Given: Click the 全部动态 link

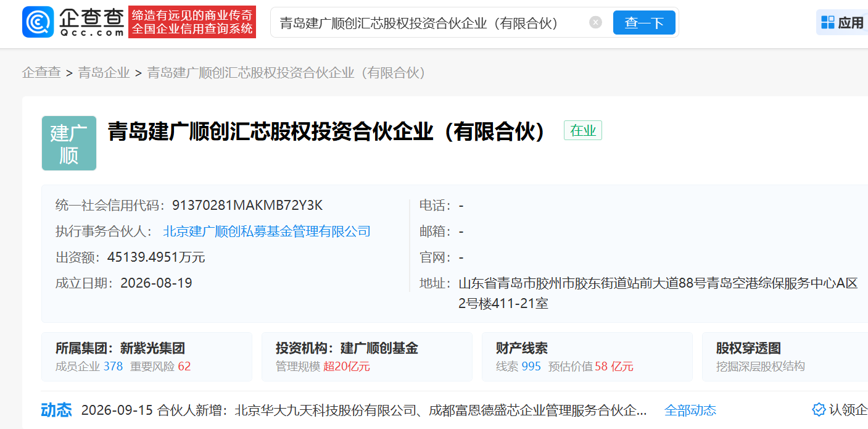Looking at the screenshot, I should [690, 410].
